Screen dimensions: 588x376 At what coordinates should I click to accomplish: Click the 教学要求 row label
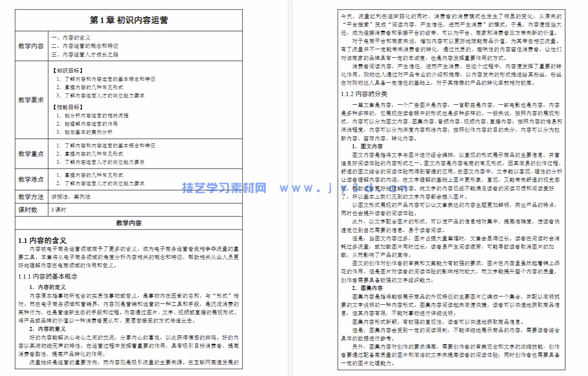pos(31,100)
